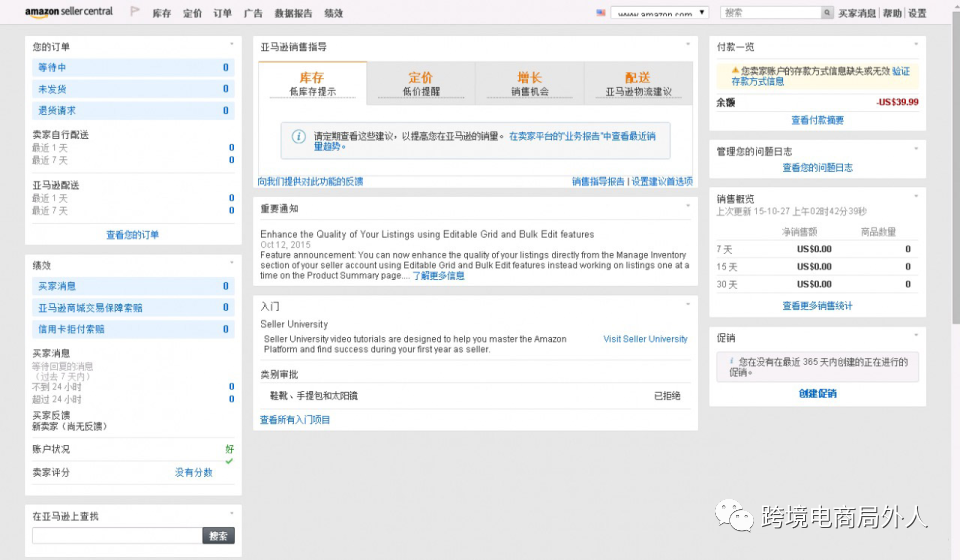Click the Visit Seller University link
The image size is (960, 560).
point(645,338)
